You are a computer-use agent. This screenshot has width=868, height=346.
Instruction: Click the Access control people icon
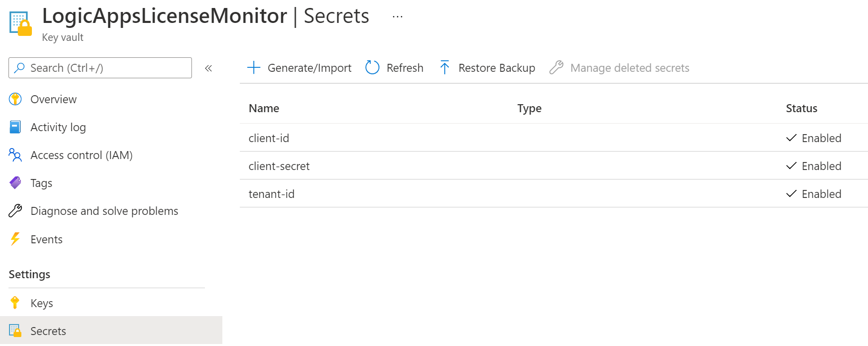(x=15, y=155)
